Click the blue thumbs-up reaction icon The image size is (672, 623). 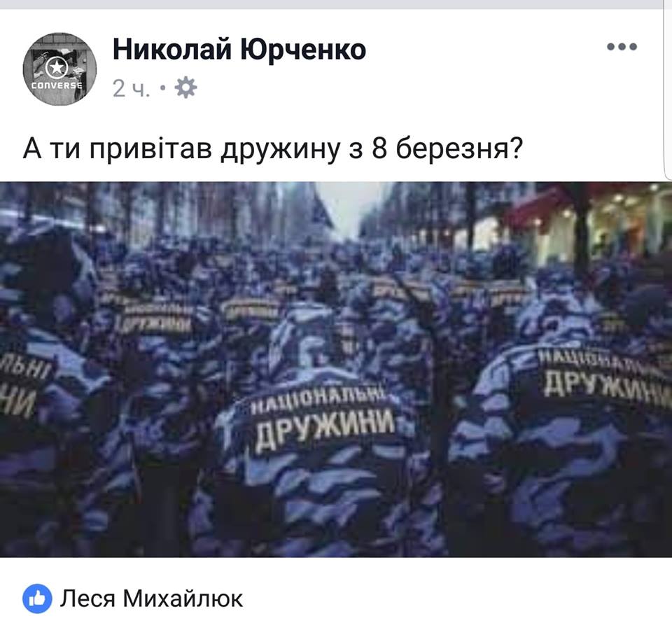(37, 598)
